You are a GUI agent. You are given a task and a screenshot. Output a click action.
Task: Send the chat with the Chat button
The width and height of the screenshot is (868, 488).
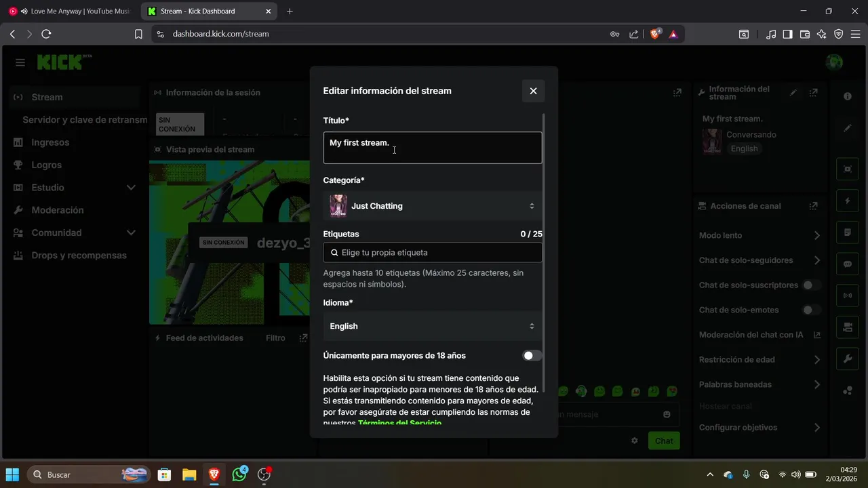coord(664,441)
